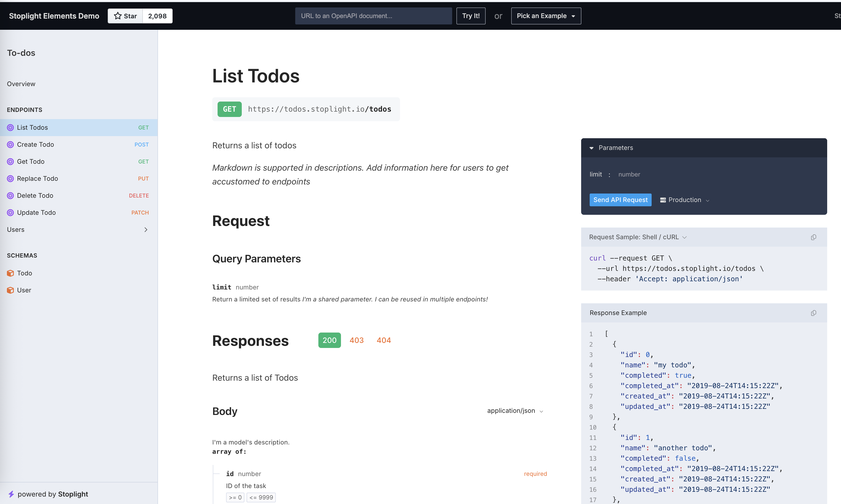Select the 200 response tab

(329, 340)
